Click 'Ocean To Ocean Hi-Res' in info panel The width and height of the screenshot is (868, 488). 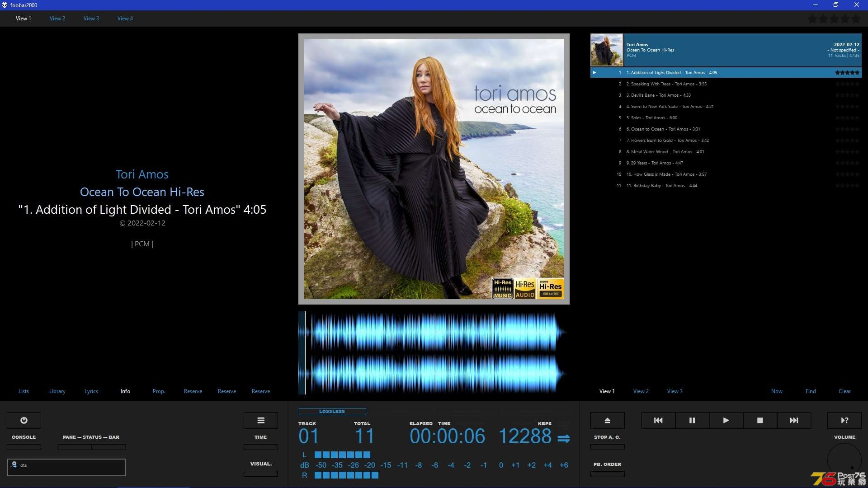[142, 192]
